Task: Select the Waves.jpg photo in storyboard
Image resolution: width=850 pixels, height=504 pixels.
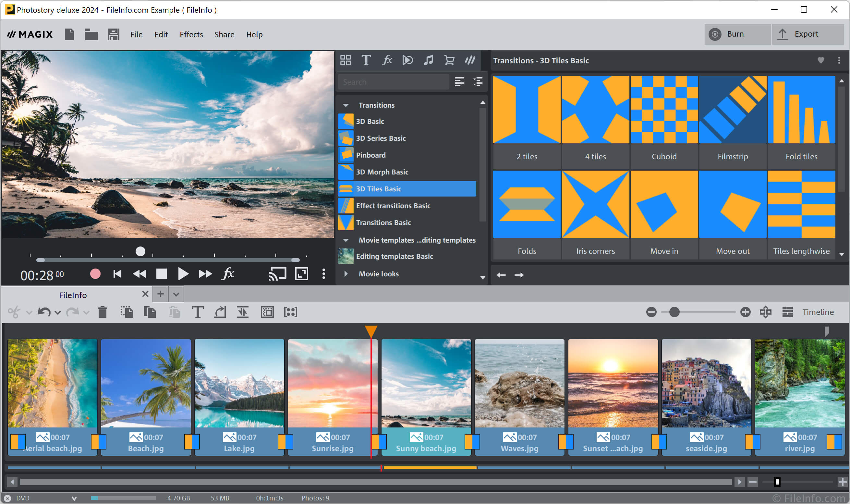Action: coord(519,384)
